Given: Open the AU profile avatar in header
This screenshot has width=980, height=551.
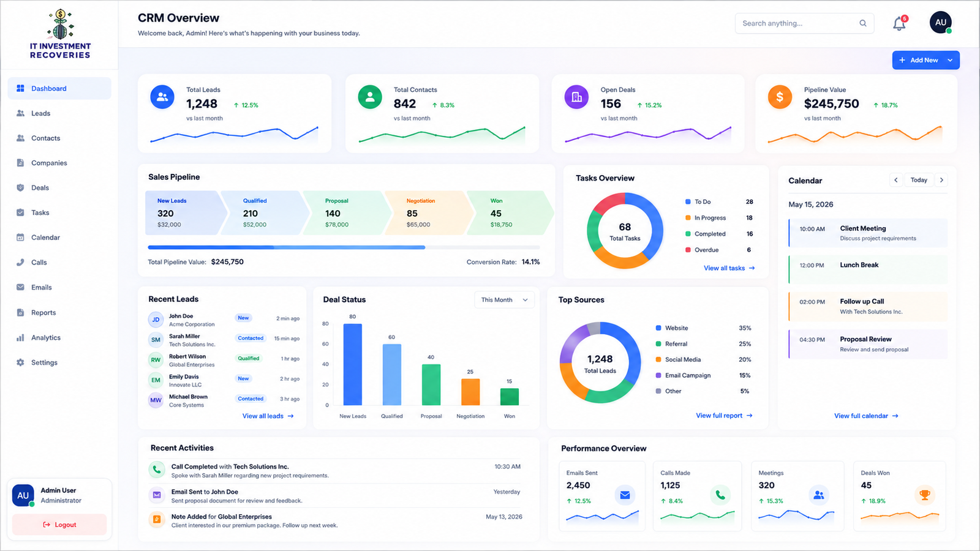Looking at the screenshot, I should click(x=941, y=23).
